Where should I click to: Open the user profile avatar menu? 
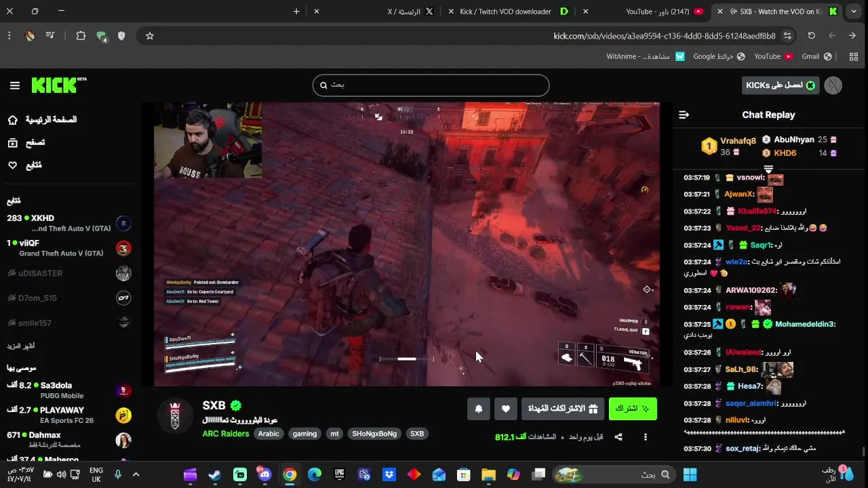click(x=833, y=85)
